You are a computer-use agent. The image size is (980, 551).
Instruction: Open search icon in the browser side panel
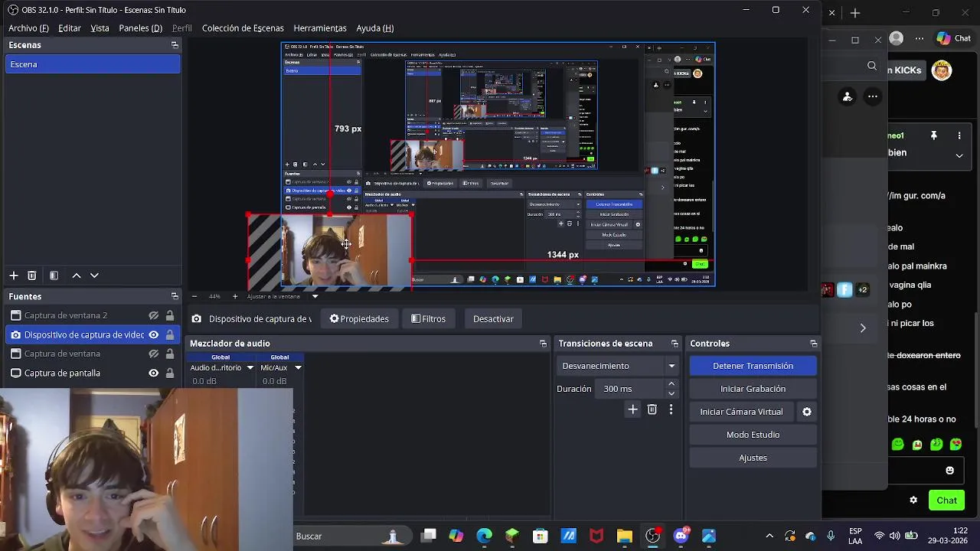tap(872, 67)
